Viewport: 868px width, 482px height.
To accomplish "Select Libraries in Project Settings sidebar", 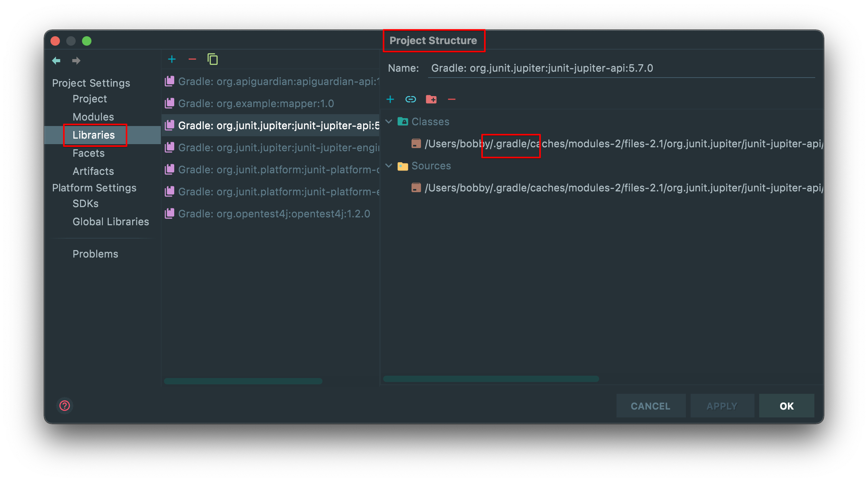I will tap(94, 135).
